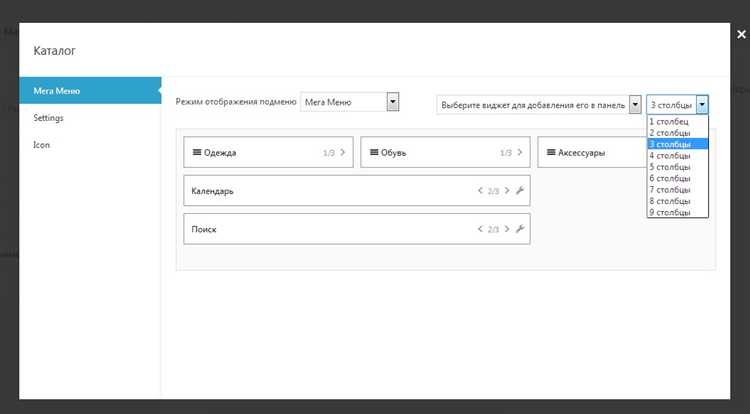Screen dimensions: 750x414
Task: Click the hamburger icon on Обувь column
Action: pos(373,153)
